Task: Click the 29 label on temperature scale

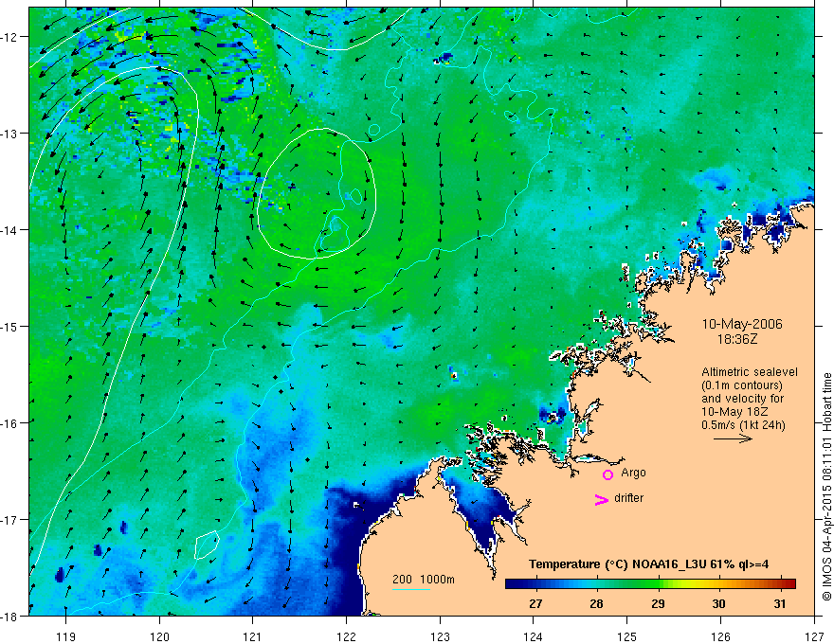Action: [x=658, y=603]
